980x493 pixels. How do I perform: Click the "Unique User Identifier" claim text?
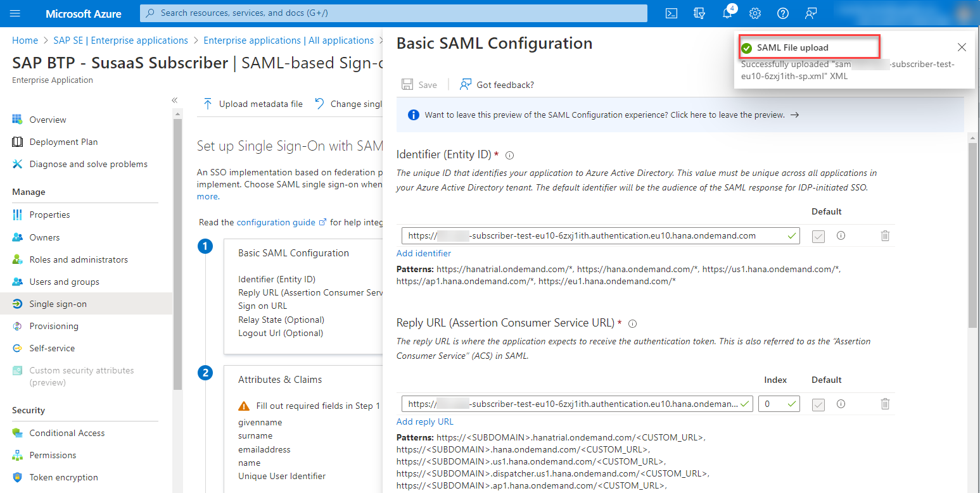click(282, 476)
